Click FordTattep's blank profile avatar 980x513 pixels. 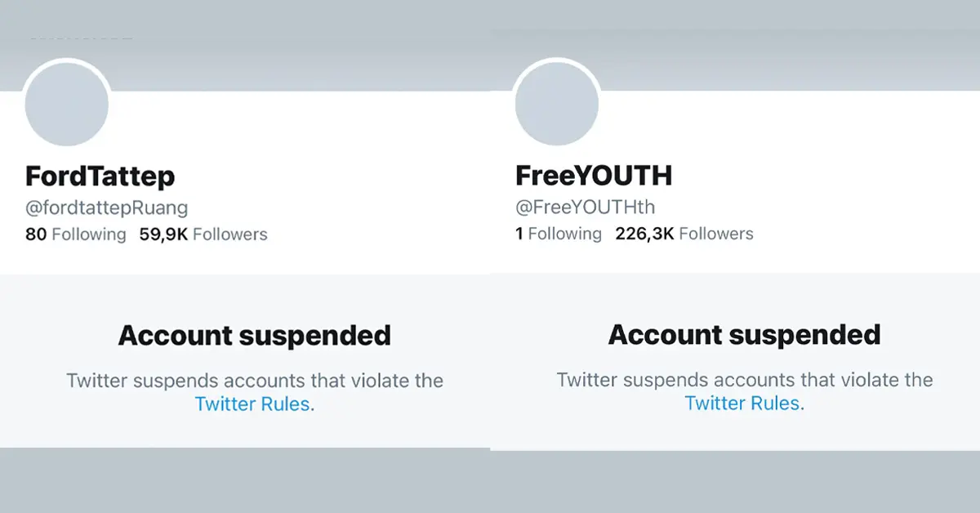pos(67,105)
